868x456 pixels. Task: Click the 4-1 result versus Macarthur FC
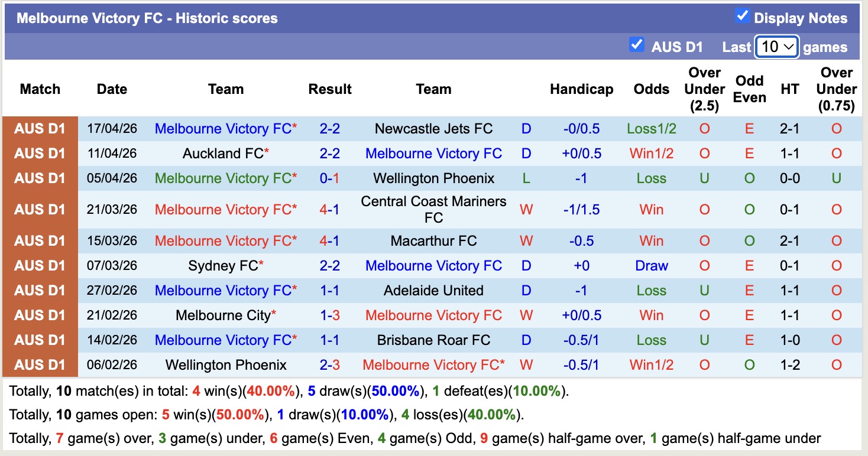[x=330, y=240]
